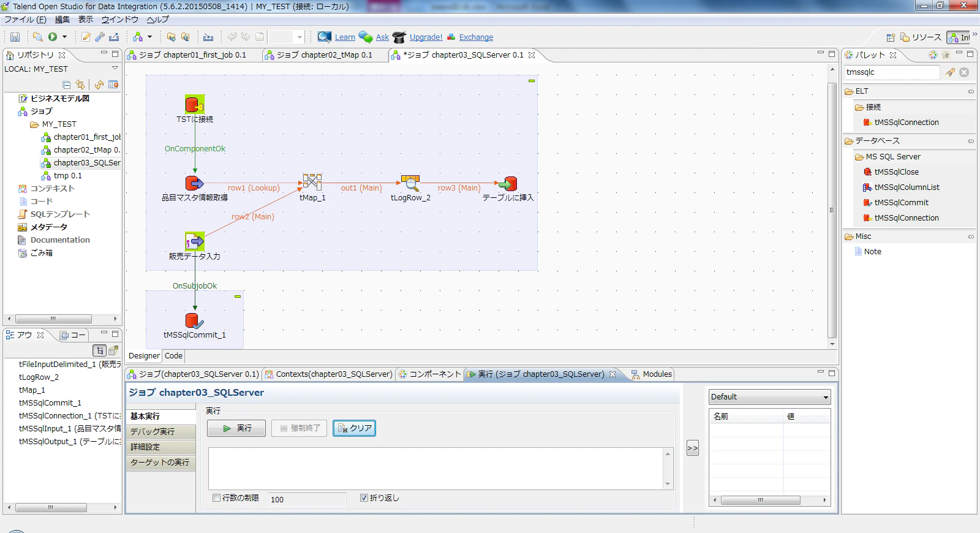Open the Ask link
The width and height of the screenshot is (980, 533).
click(382, 37)
